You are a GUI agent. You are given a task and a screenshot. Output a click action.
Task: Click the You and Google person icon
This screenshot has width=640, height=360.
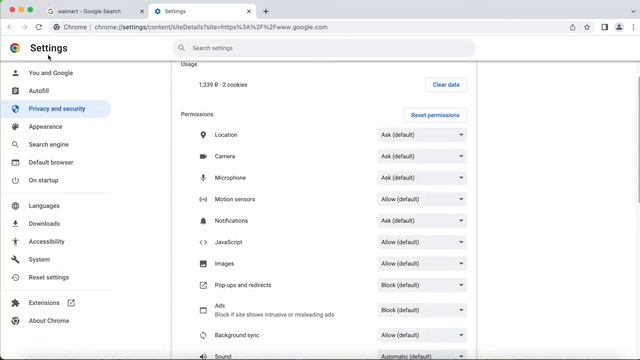16,73
